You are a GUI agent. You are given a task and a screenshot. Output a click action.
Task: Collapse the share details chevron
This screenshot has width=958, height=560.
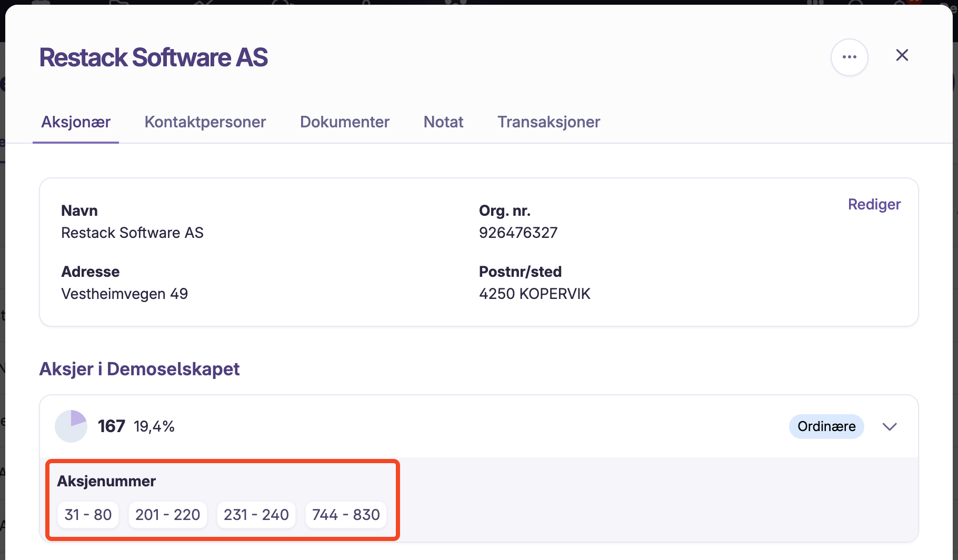pyautogui.click(x=890, y=426)
